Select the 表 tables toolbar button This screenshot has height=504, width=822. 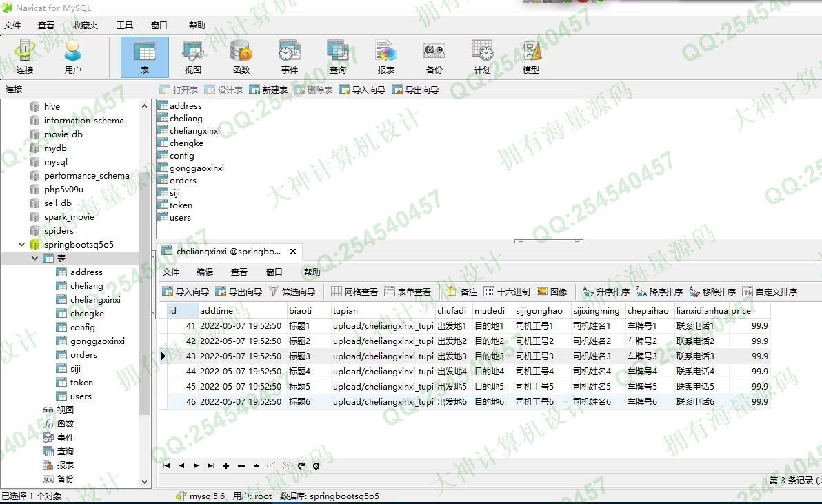point(145,57)
